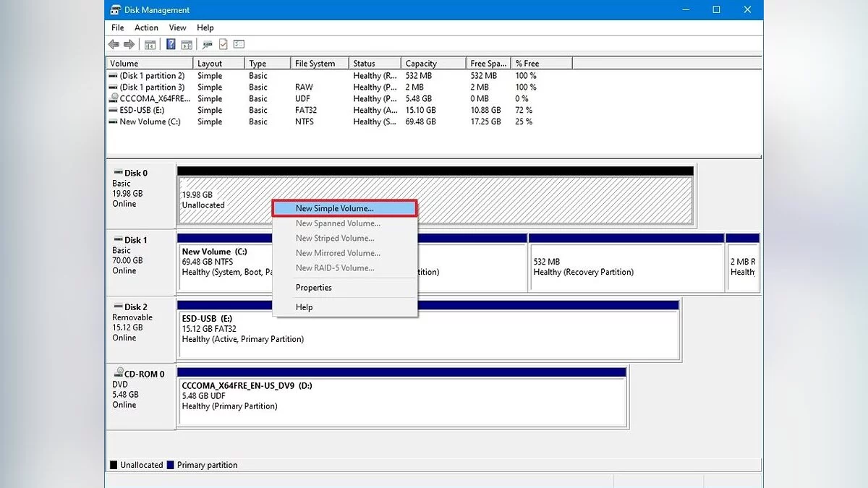The image size is (868, 488).
Task: Click the checkmark document toolbar icon
Action: (224, 45)
